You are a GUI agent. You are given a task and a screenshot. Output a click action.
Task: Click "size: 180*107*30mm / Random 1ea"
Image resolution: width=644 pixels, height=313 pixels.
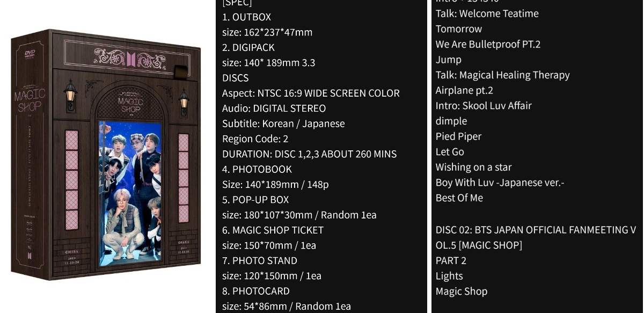[x=299, y=215]
